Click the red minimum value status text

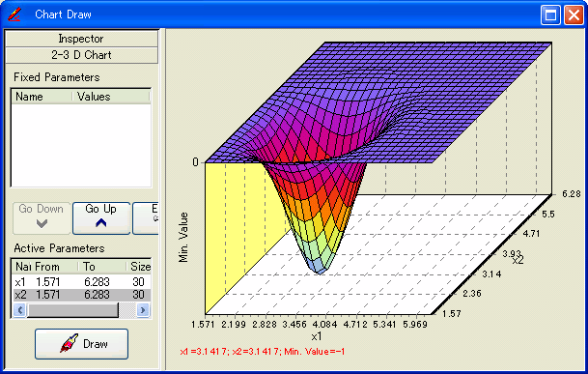click(x=262, y=352)
